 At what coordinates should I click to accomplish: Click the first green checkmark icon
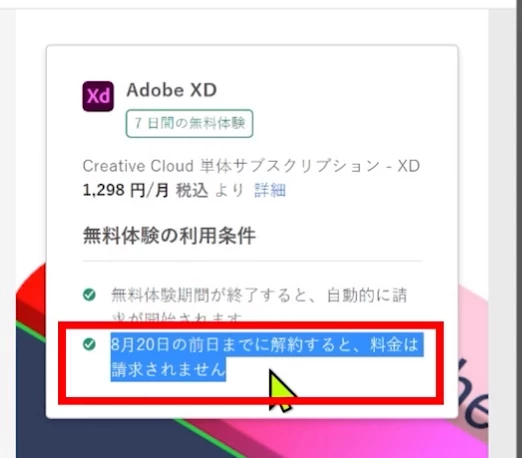pyautogui.click(x=89, y=295)
